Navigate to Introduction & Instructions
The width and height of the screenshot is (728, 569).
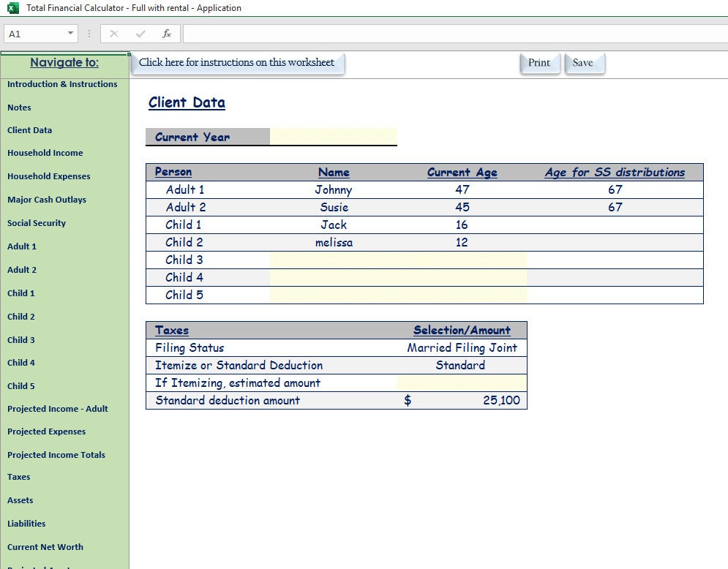click(x=62, y=84)
